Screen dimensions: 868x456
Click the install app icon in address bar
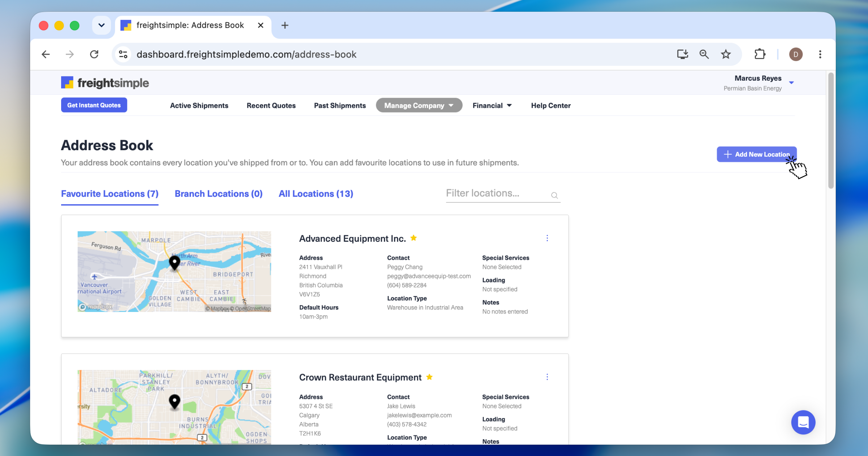[x=682, y=54]
